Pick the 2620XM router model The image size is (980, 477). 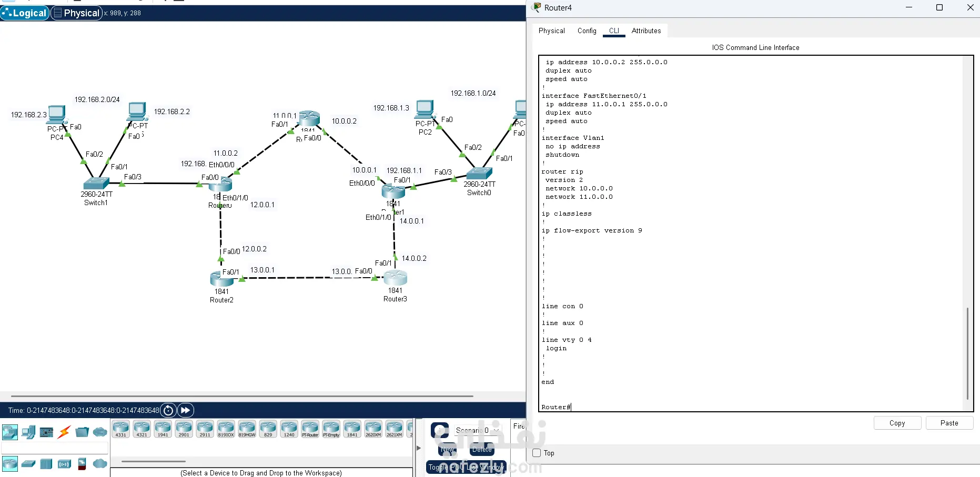coord(373,429)
